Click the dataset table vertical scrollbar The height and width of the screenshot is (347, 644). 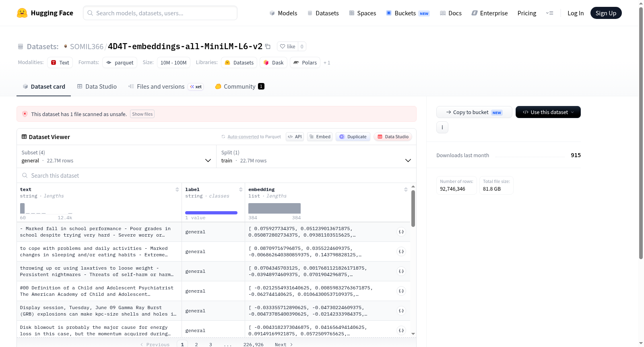(413, 208)
